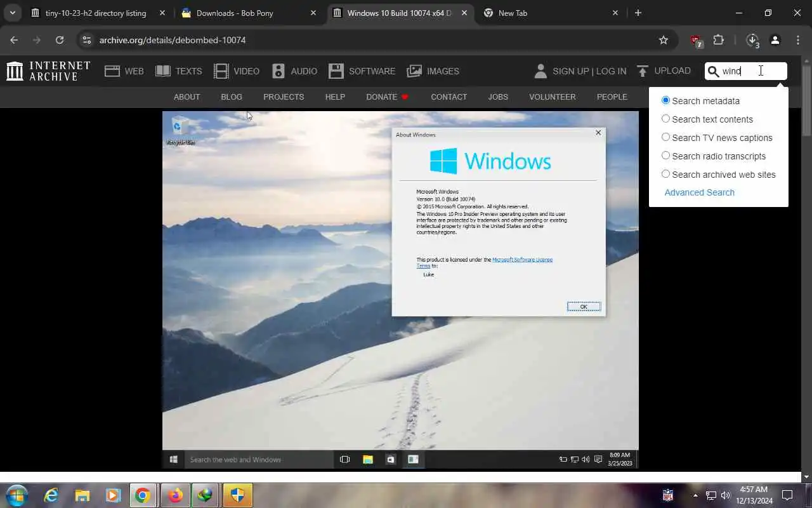Open the Texts section
This screenshot has height=508, width=812.
179,71
